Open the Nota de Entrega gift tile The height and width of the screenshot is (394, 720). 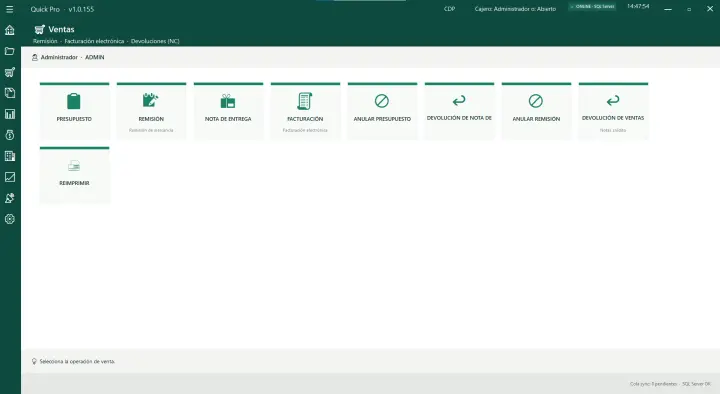click(228, 111)
